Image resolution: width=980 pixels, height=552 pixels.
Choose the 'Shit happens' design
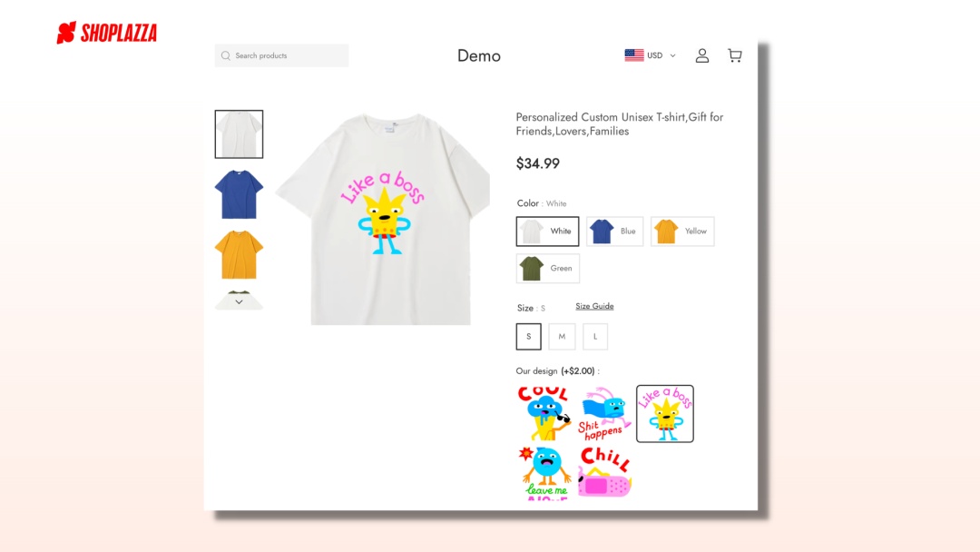[x=604, y=413]
